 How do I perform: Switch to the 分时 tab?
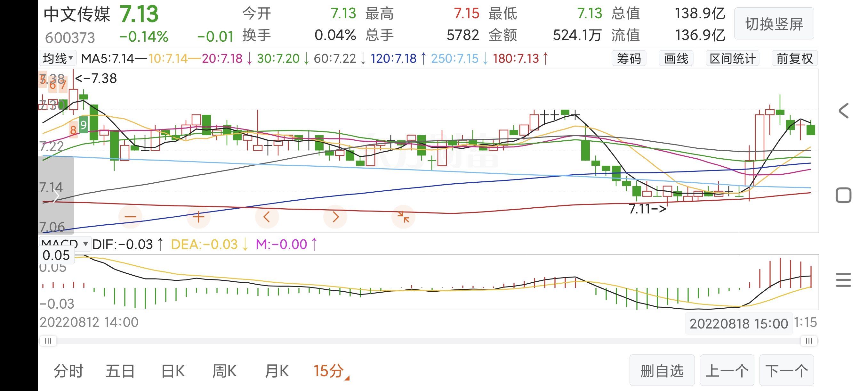68,371
